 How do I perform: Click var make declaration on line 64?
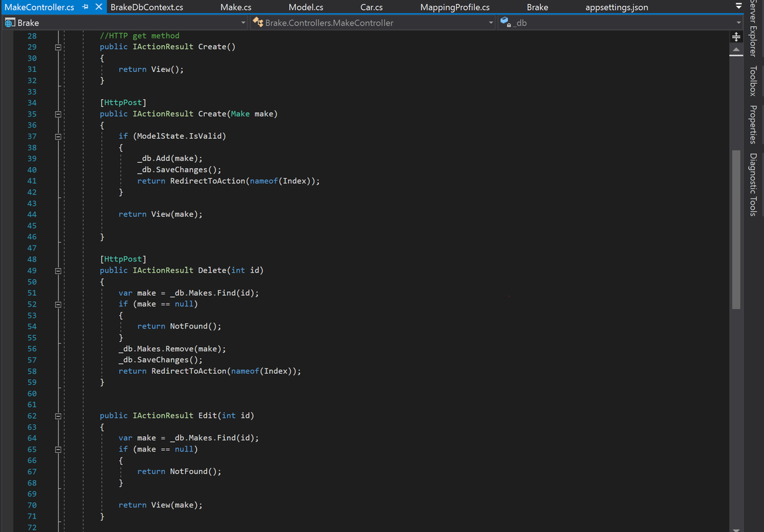189,438
